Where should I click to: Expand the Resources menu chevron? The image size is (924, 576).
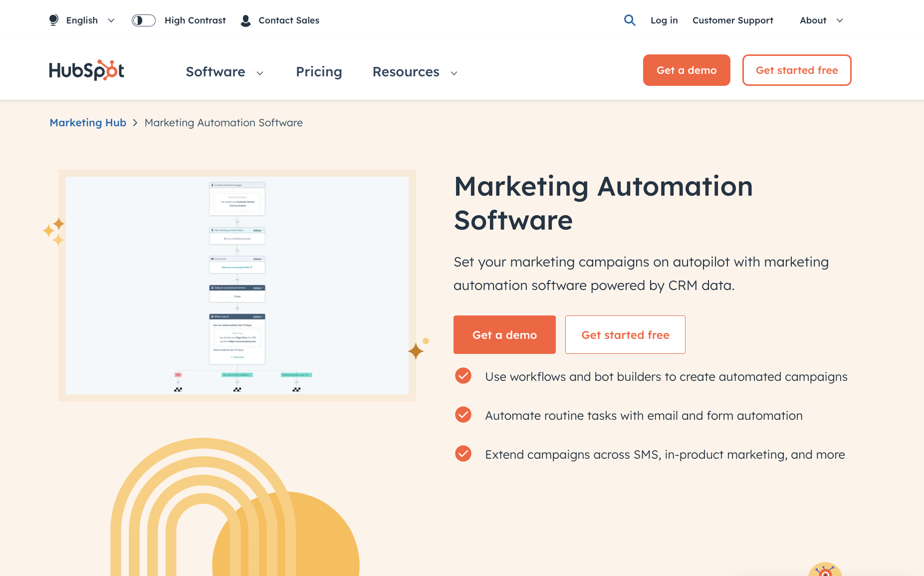(454, 73)
